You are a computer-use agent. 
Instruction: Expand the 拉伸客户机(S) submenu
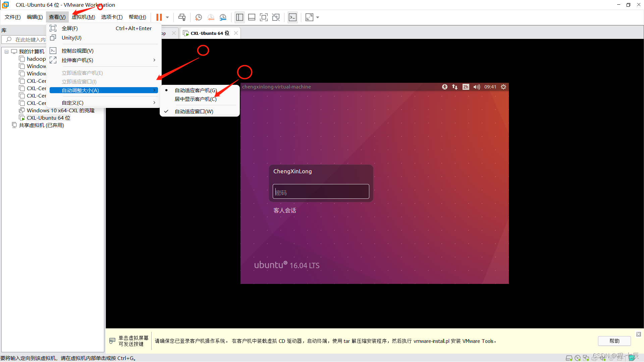(x=77, y=60)
